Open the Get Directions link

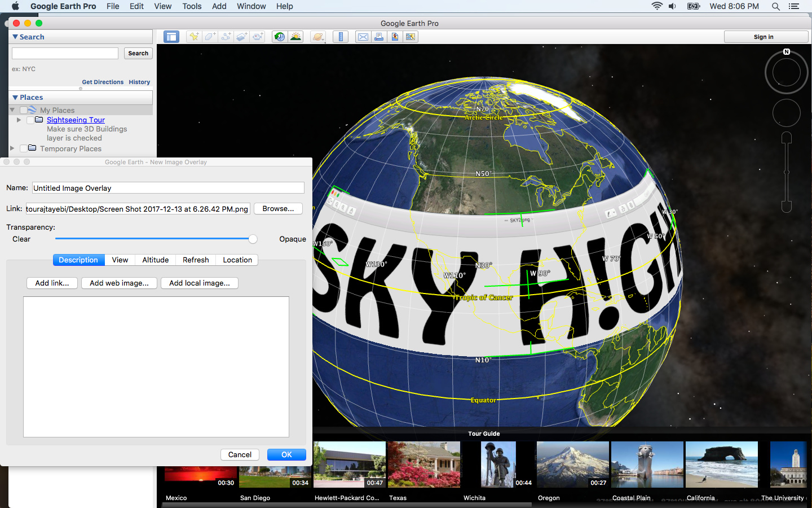point(103,82)
